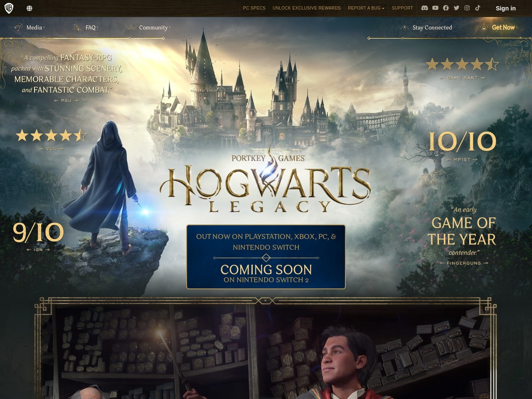The width and height of the screenshot is (532, 399).
Task: Expand the Community menu
Action: click(x=155, y=27)
